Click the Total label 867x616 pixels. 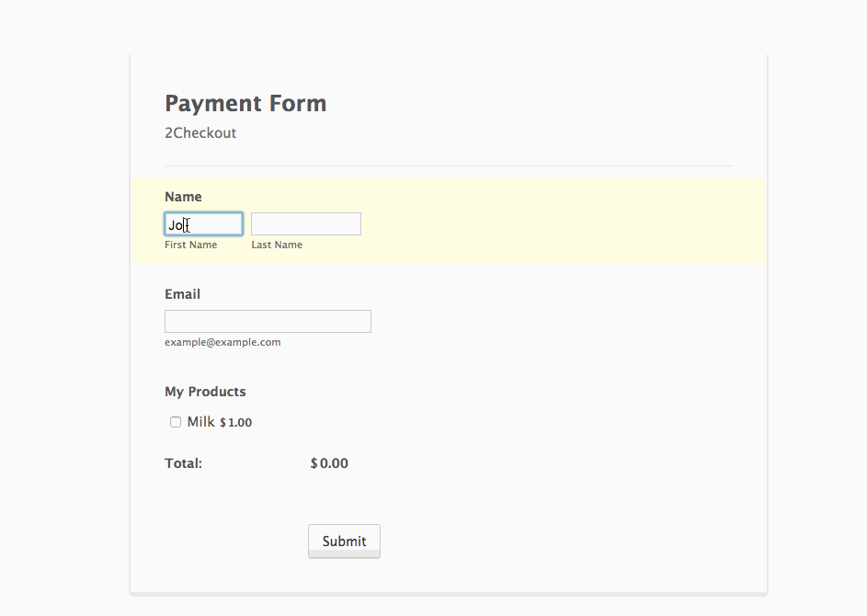183,463
